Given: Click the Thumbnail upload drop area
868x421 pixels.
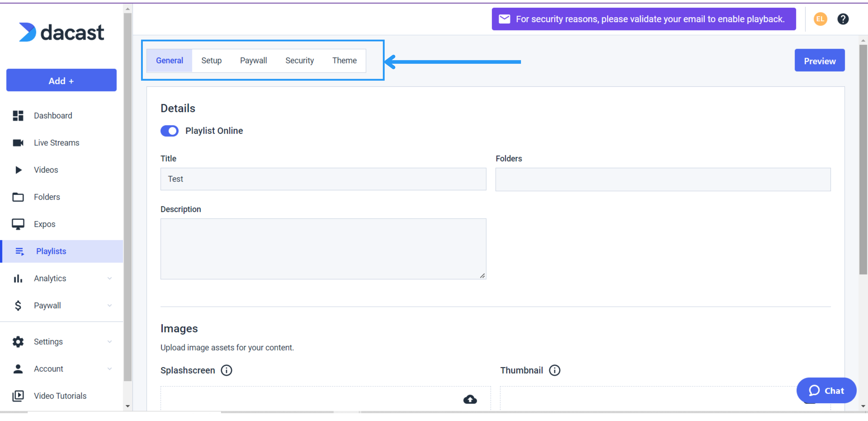Looking at the screenshot, I should [x=665, y=398].
